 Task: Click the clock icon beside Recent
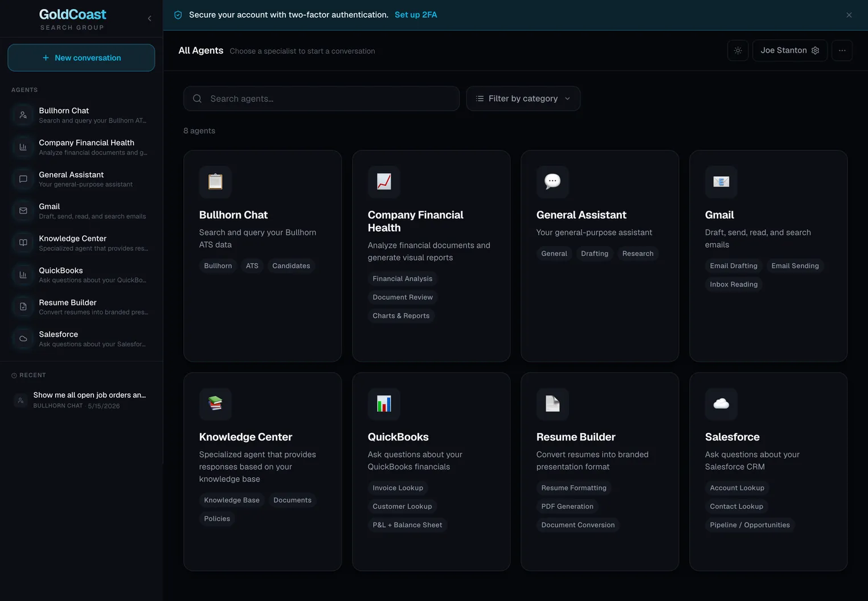pos(14,375)
